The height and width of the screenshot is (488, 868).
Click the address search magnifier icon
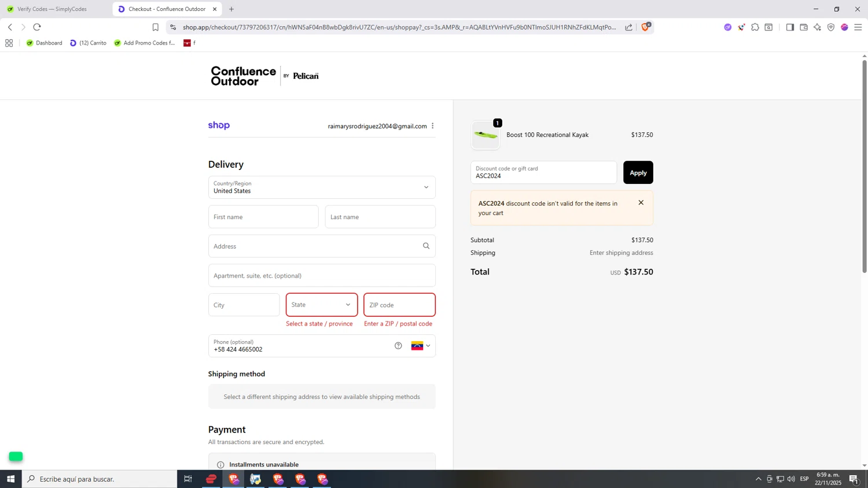coord(426,246)
